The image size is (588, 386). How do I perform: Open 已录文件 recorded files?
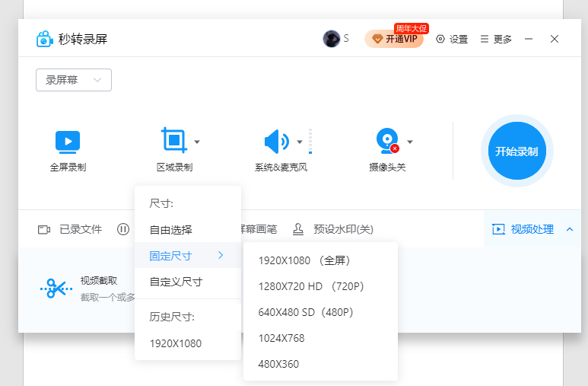click(70, 229)
